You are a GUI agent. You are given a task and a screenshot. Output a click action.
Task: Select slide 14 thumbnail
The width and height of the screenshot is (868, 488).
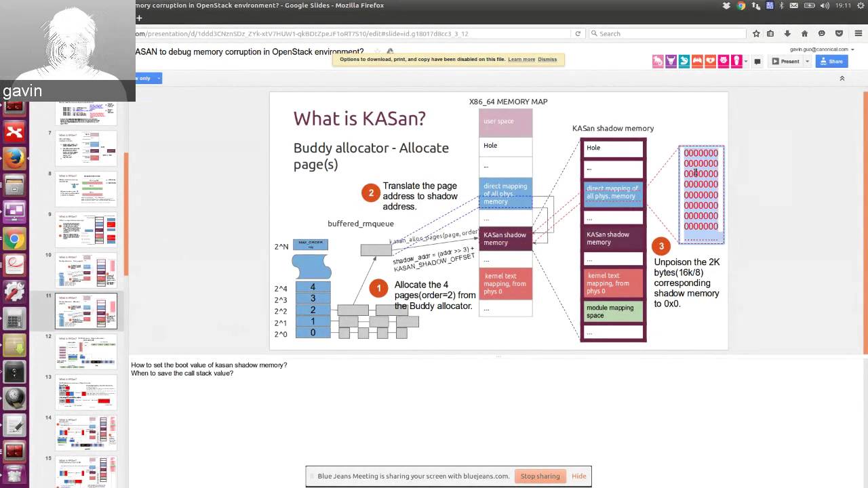(x=86, y=432)
